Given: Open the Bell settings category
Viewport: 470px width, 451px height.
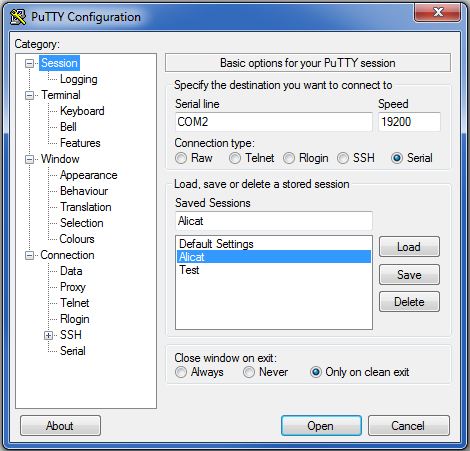Looking at the screenshot, I should point(68,127).
